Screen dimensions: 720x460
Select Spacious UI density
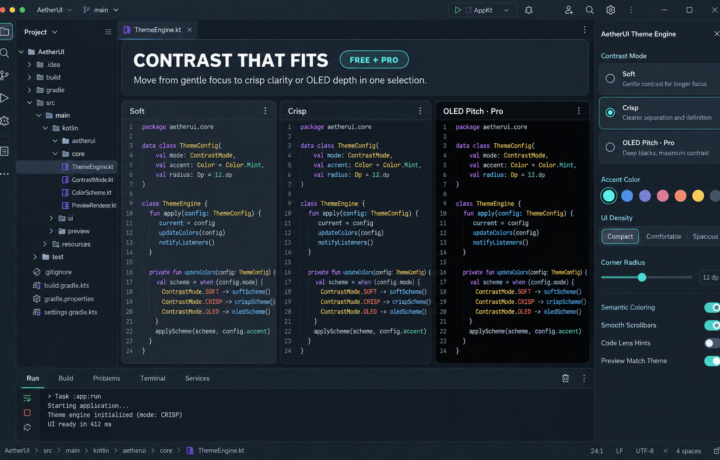[705, 236]
